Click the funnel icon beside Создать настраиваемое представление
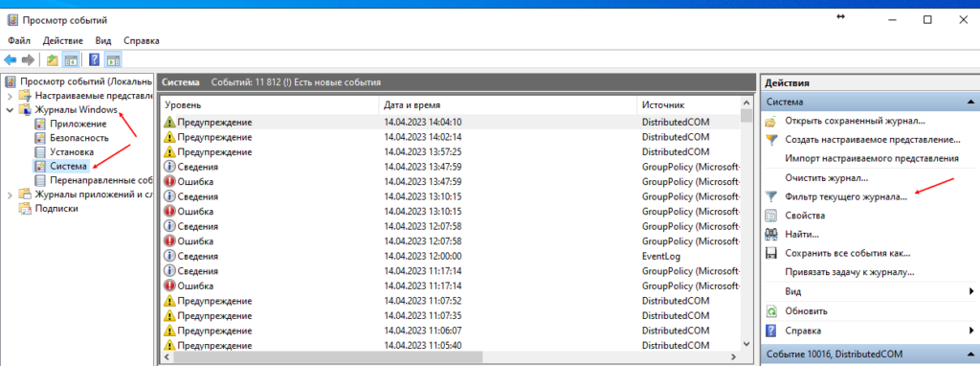This screenshot has width=980, height=366. [771, 140]
